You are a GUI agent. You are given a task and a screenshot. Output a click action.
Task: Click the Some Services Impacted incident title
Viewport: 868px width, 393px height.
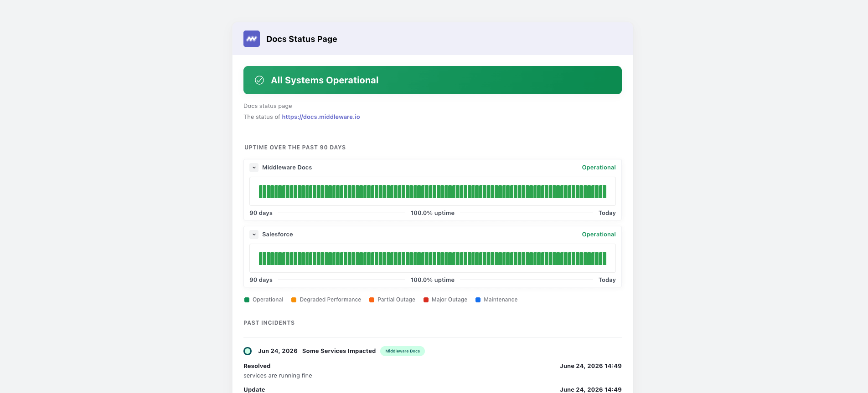pyautogui.click(x=339, y=351)
